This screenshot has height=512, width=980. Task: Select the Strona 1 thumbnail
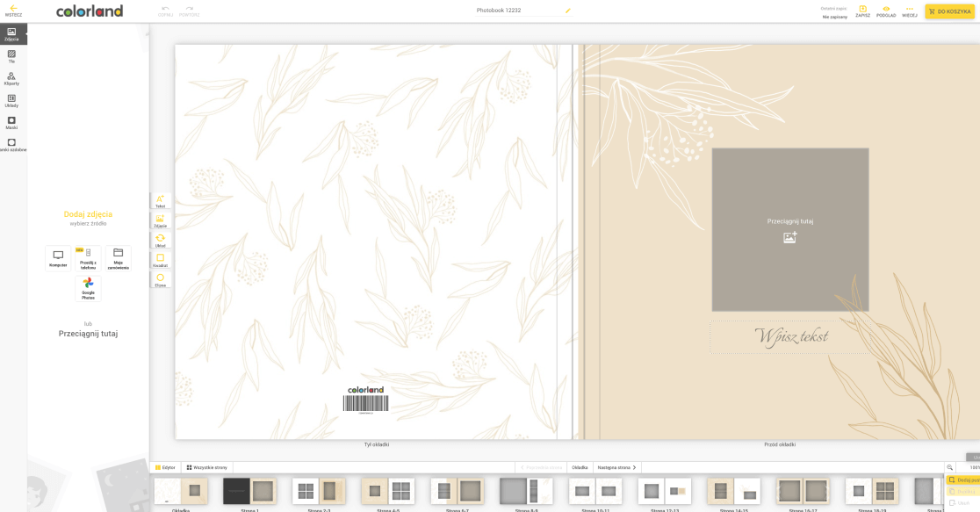pos(249,494)
